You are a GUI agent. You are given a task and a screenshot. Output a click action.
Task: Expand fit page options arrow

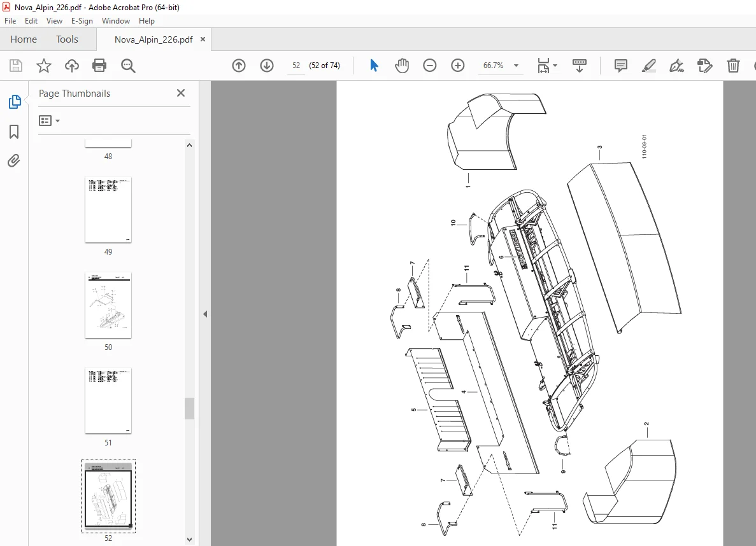point(555,66)
